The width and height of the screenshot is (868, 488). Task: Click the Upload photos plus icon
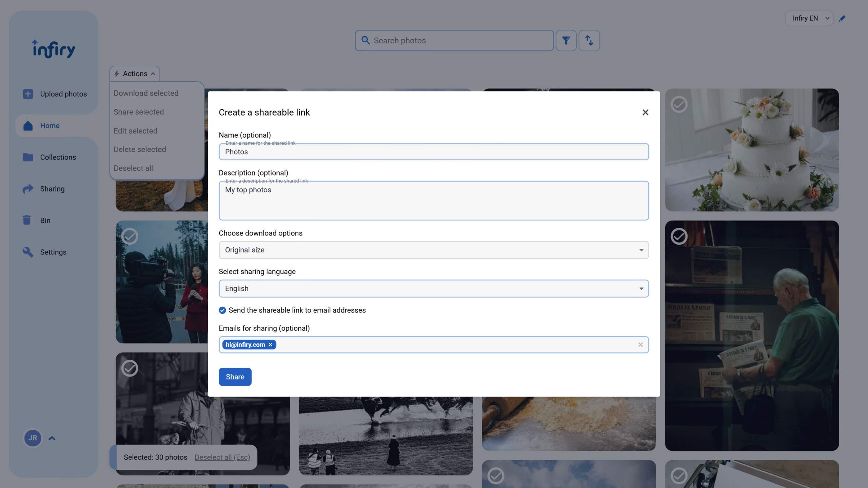28,94
